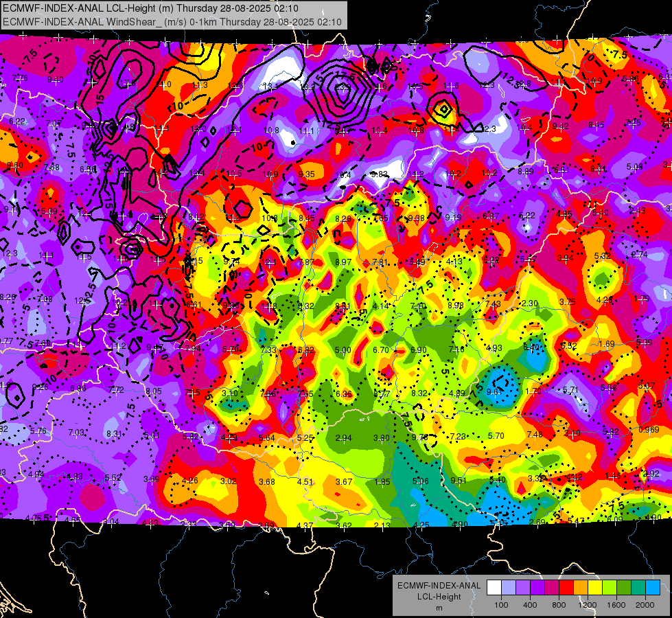Click the map value 2.43
The width and height of the screenshot is (672, 618).
pyautogui.click(x=638, y=210)
